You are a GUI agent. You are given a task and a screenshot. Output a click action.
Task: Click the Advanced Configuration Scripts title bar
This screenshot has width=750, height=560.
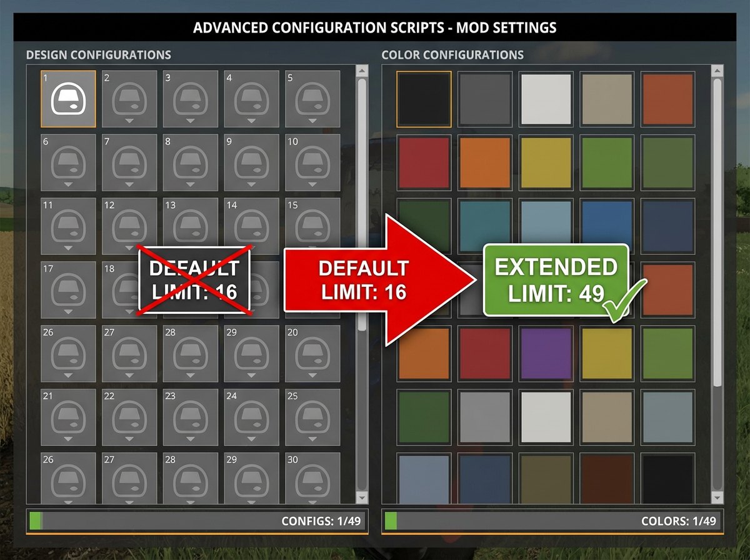tap(375, 27)
